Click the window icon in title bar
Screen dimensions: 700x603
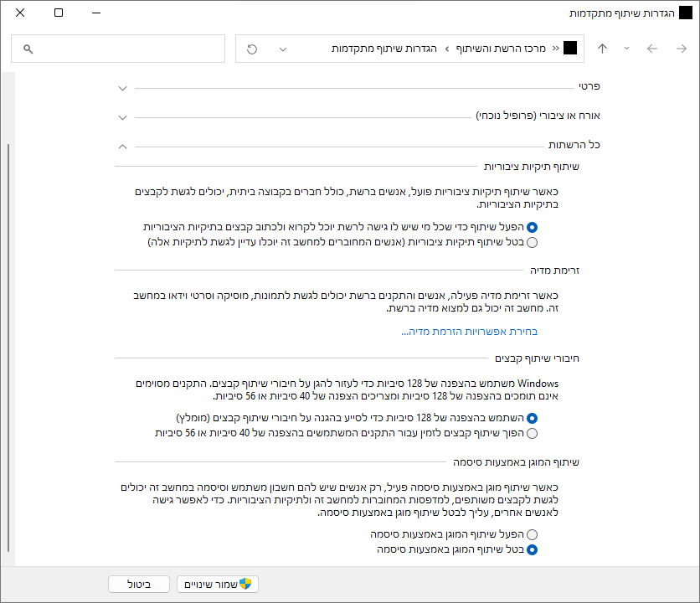coord(685,13)
